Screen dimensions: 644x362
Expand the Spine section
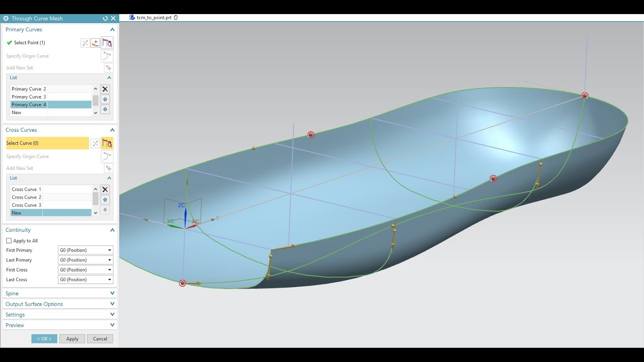coord(112,294)
